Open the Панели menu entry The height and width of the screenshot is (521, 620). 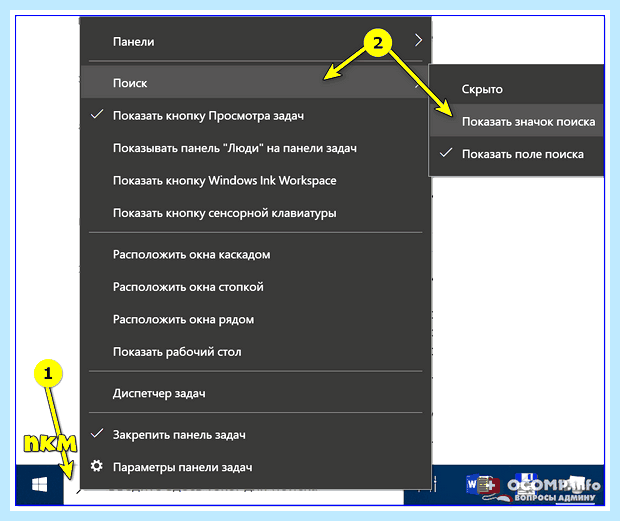[255, 42]
